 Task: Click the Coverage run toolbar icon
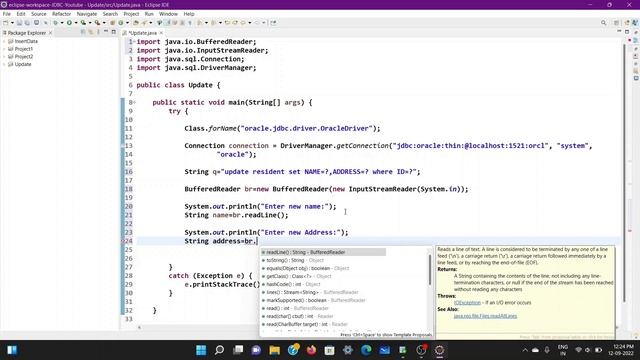tap(83, 23)
